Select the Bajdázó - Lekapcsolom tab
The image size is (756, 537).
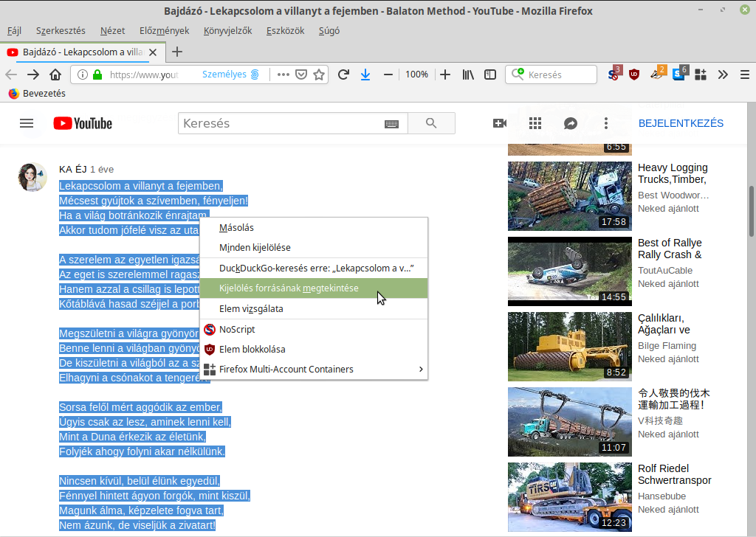(x=83, y=52)
